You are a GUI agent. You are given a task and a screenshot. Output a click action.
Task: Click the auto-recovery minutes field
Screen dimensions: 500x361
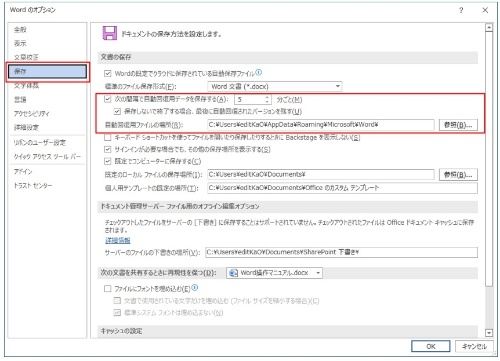tap(250, 99)
